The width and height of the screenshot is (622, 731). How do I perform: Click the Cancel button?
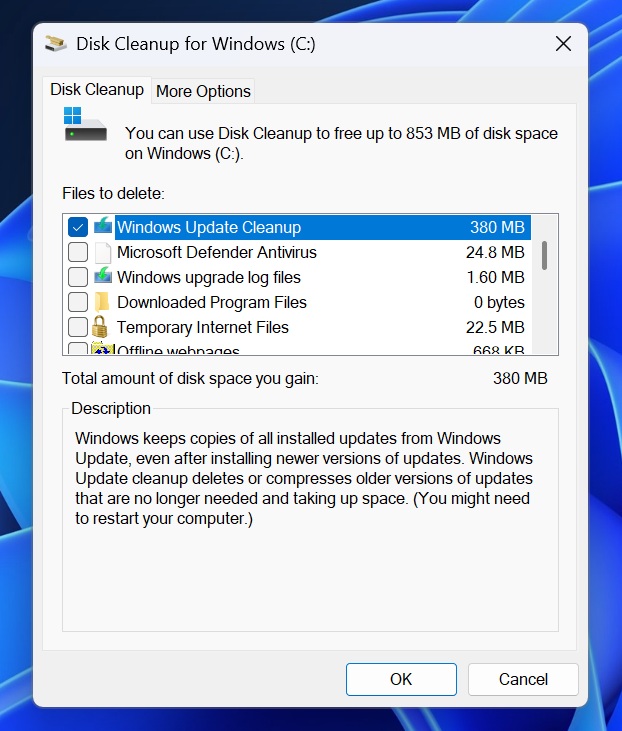click(523, 679)
